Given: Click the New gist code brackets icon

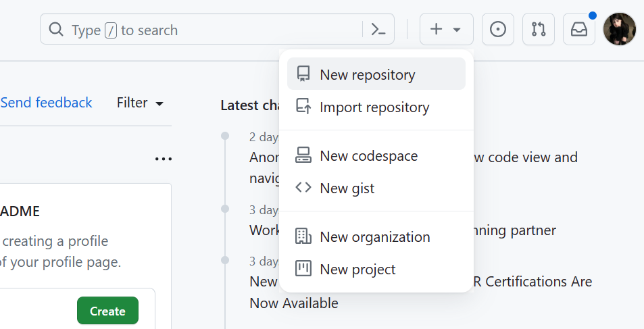Looking at the screenshot, I should point(303,188).
